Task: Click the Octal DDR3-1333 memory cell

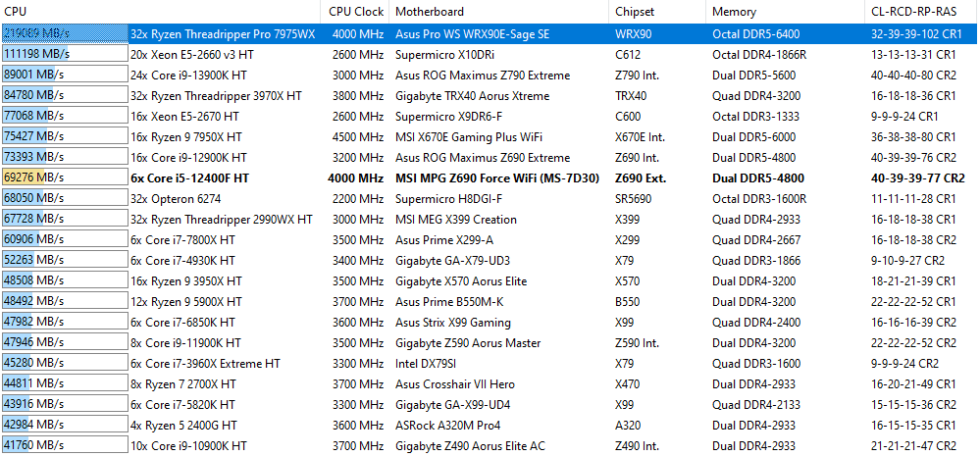Action: pyautogui.click(x=756, y=116)
